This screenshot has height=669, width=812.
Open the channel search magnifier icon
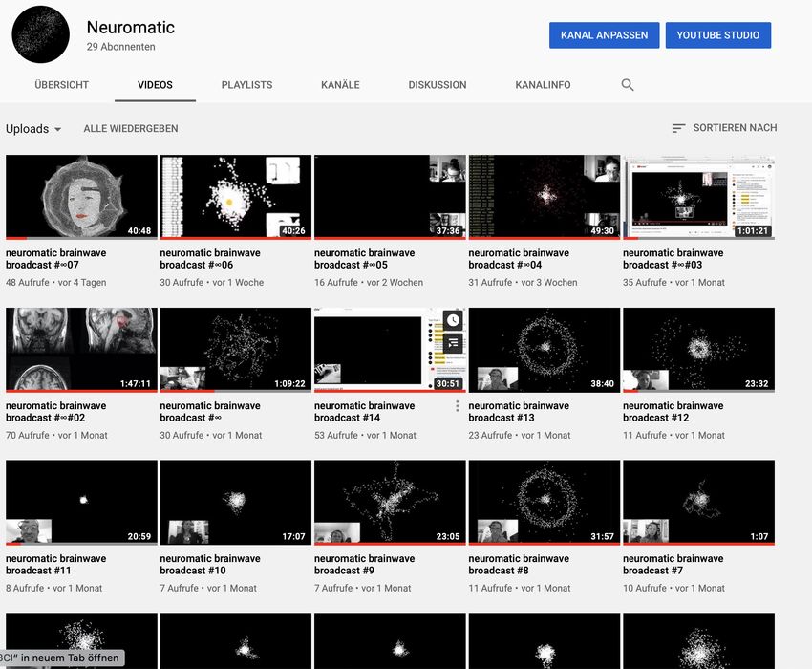tap(627, 85)
